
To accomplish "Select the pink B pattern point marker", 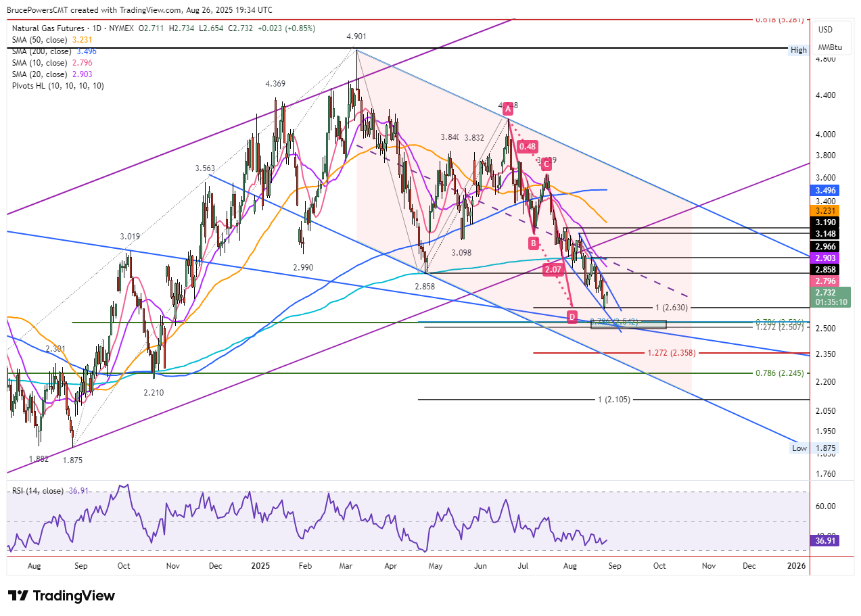I will 533,242.
